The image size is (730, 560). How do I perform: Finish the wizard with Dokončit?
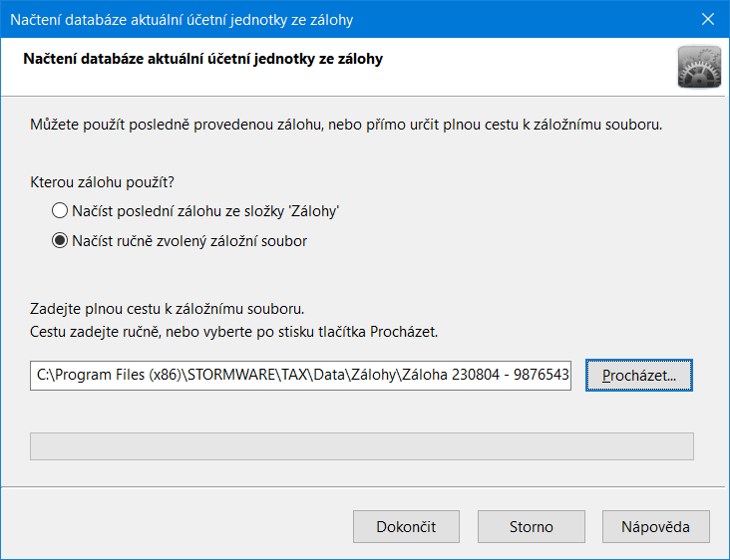tap(406, 526)
